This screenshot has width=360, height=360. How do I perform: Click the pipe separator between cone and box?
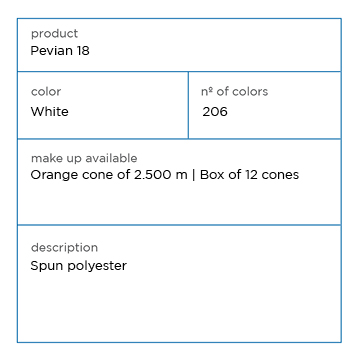[194, 175]
